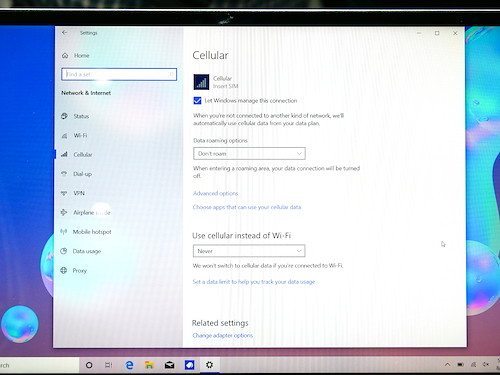This screenshot has height=375, width=500.
Task: Click the Airplane icon in sidebar
Action: 64,212
